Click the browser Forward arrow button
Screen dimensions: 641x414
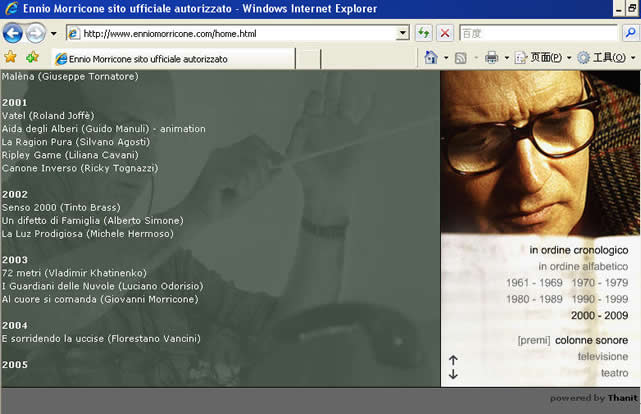click(36, 34)
